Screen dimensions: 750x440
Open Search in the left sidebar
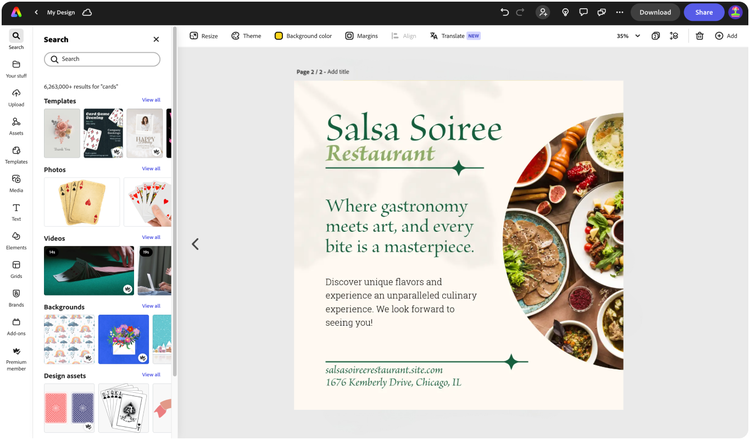click(16, 40)
